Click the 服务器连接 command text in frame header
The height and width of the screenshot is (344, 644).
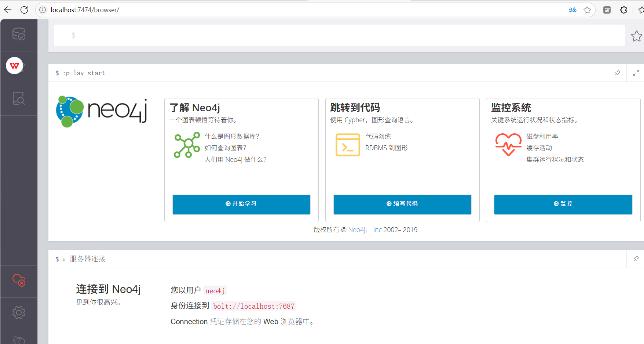coord(88,259)
